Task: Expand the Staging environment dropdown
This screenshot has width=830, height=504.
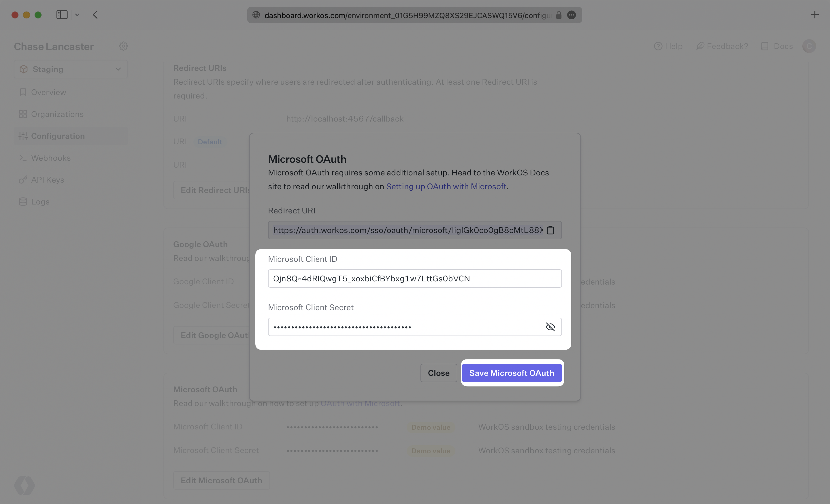Action: pos(71,69)
